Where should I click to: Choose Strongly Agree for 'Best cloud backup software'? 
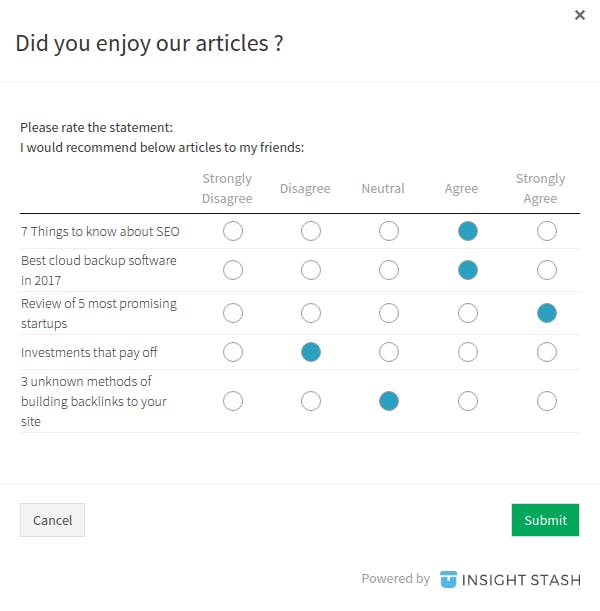[546, 270]
